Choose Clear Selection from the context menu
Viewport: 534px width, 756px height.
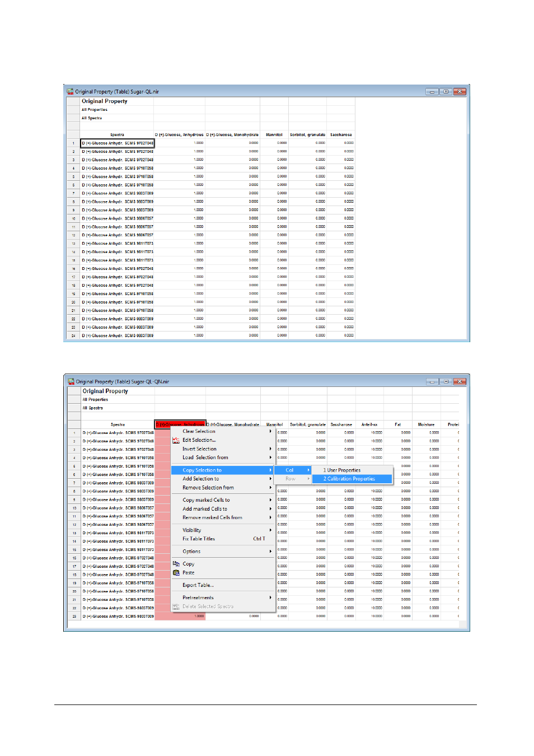click(x=223, y=431)
